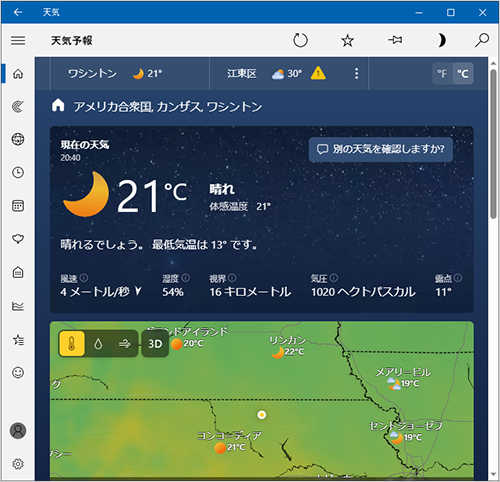Screen dimensions: 500x482
Task: Open the house life icon in sidebar
Action: [x=18, y=272]
